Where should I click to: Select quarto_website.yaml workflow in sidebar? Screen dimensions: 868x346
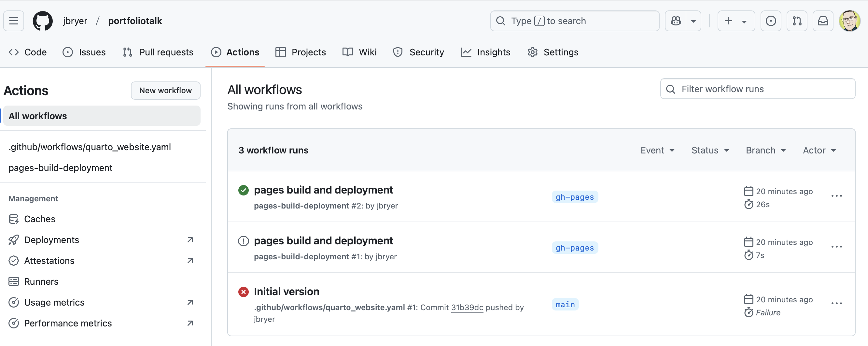coord(90,147)
